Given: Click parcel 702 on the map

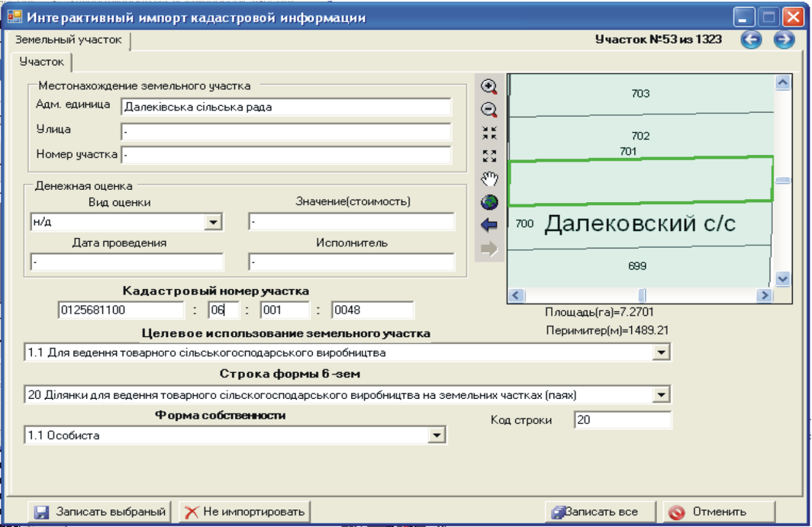Looking at the screenshot, I should click(640, 137).
